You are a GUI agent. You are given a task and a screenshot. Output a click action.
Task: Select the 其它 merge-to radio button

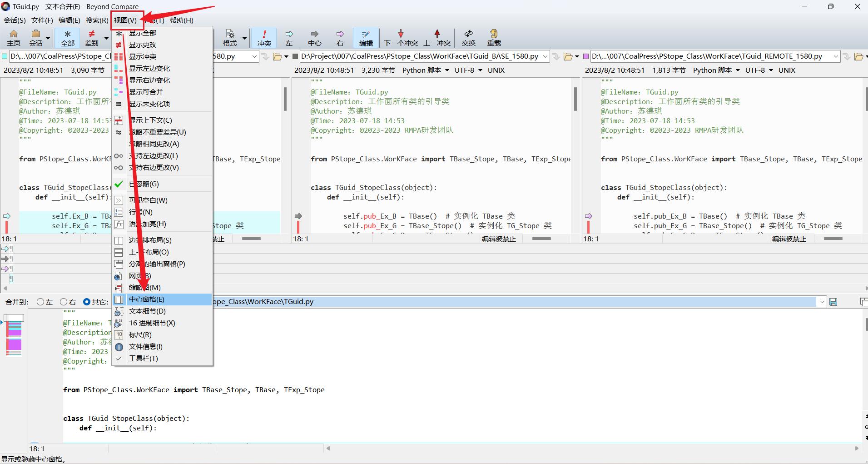(x=87, y=302)
